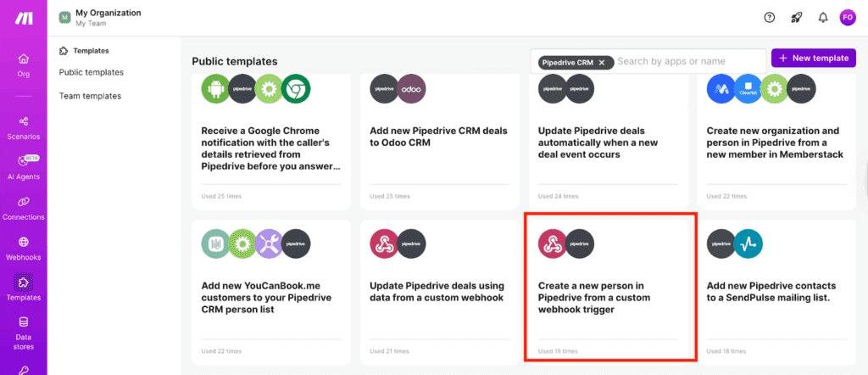
Task: Open Team templates in left panel
Action: coord(90,96)
